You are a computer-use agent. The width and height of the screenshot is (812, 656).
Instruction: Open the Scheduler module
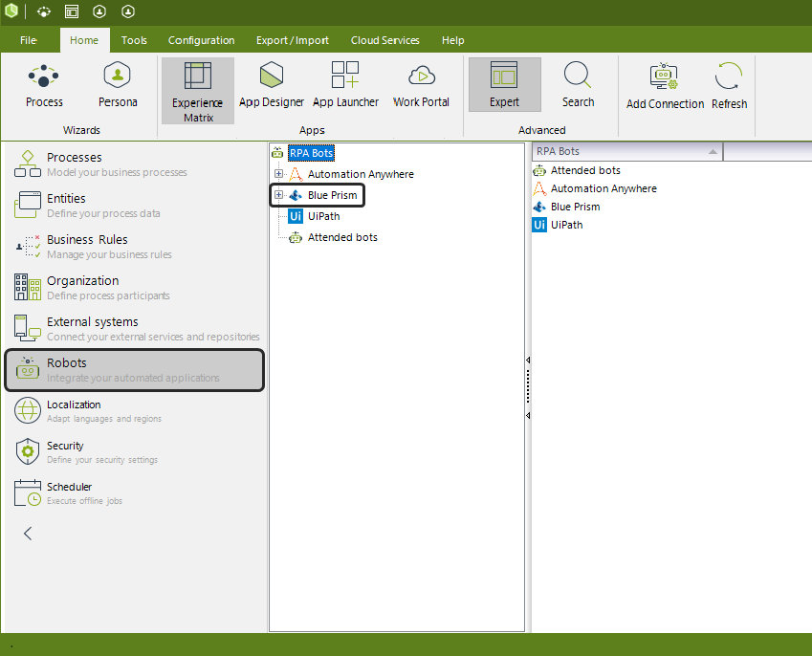click(x=135, y=492)
